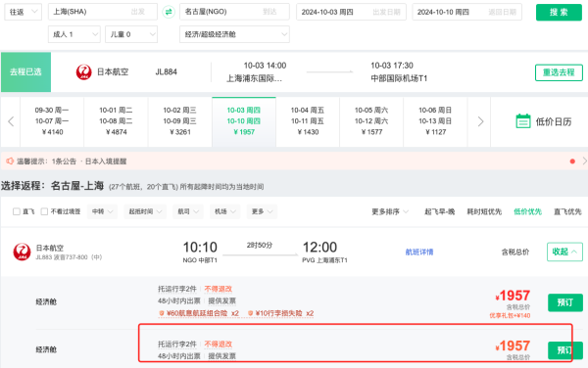This screenshot has height=368, width=588.
Task: Toggle the 直飞 direct flight checkbox
Action: [x=17, y=211]
